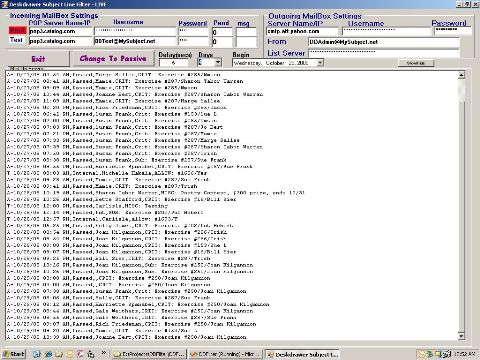Click the Test row Pend counter field

pyautogui.click(x=222, y=42)
